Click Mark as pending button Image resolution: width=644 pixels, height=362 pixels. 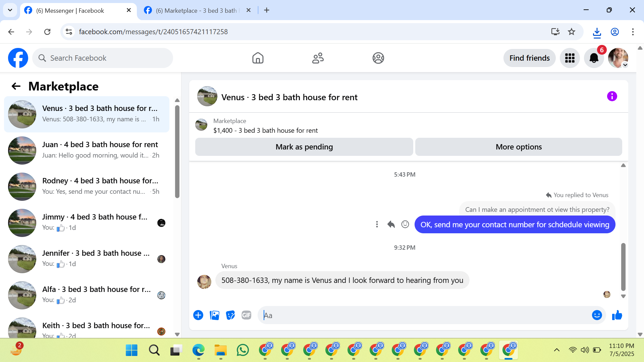click(304, 147)
